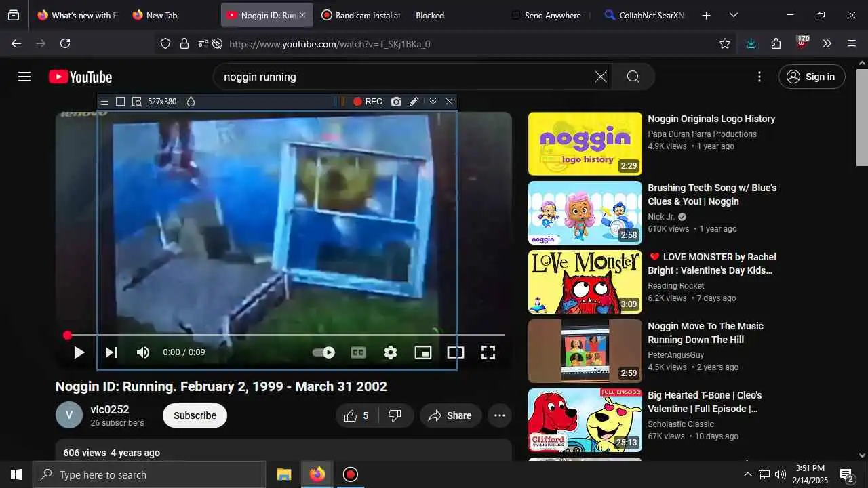Open Firefox application menu
Screen dimensions: 868x488
click(x=852, y=43)
